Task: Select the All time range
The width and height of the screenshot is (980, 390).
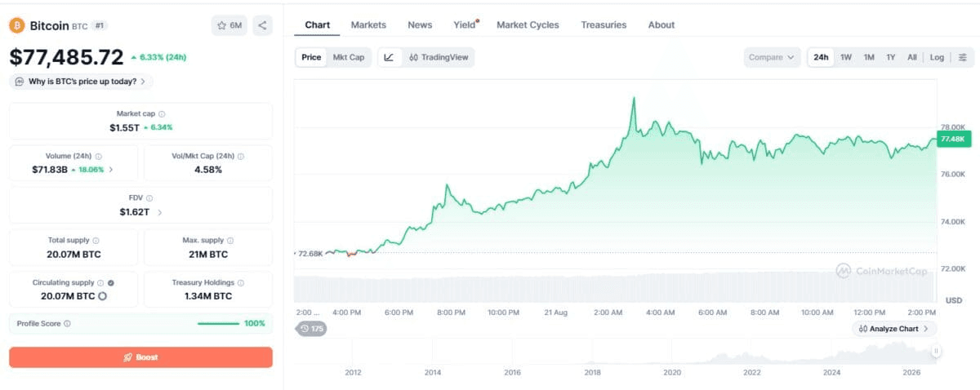Action: coord(912,57)
